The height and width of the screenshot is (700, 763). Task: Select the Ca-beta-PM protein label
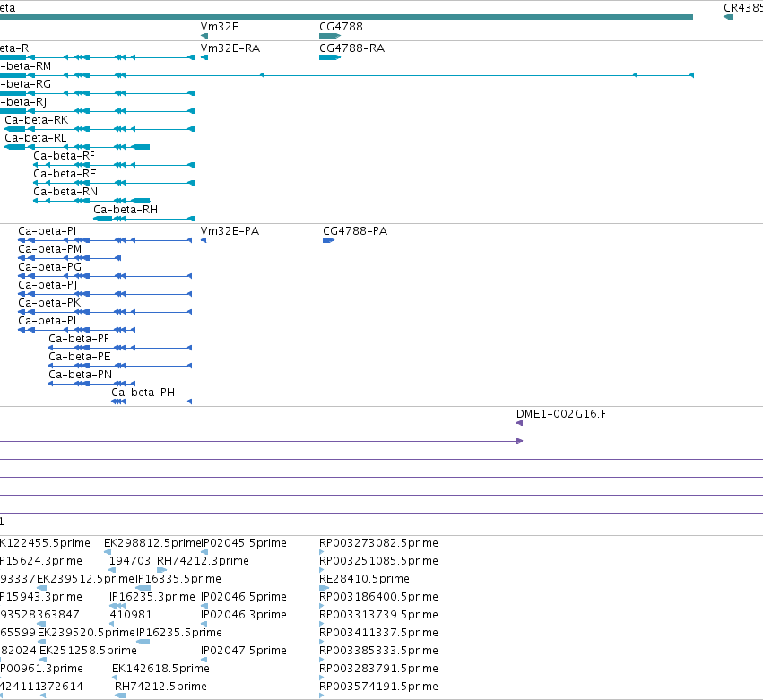click(x=50, y=249)
